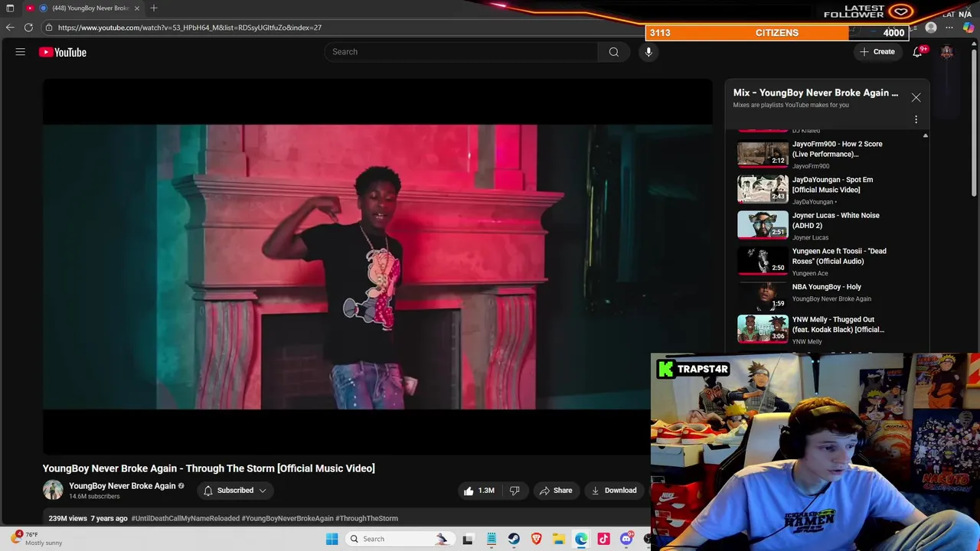Click the #UntilDeathCallMyNameReloaded hashtag
Screen dimensions: 980x551
(x=185, y=518)
